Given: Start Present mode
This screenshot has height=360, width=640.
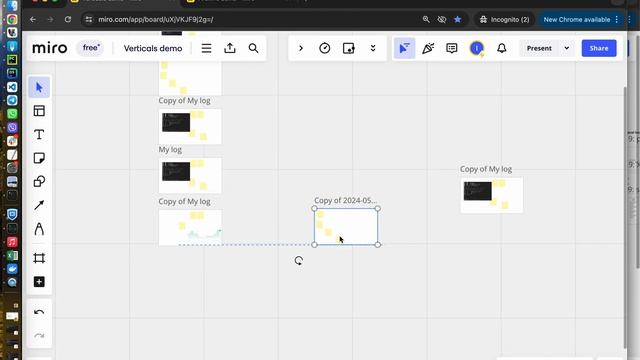Looking at the screenshot, I should pos(539,48).
